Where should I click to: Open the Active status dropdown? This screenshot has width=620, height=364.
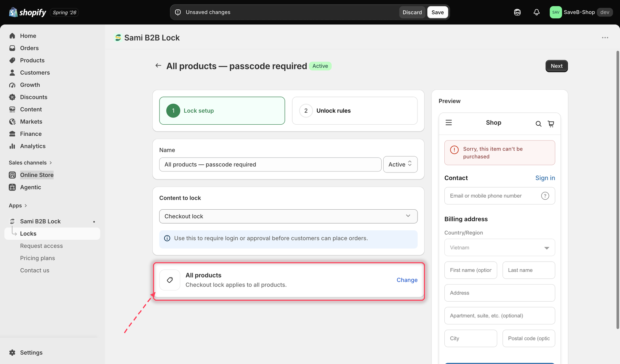pos(400,164)
